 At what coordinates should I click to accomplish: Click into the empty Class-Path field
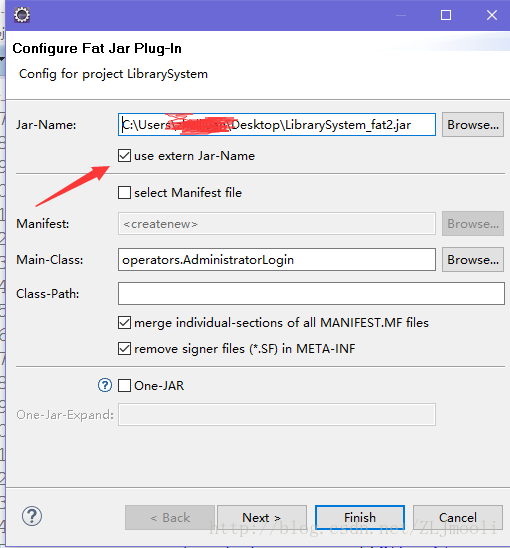(311, 294)
